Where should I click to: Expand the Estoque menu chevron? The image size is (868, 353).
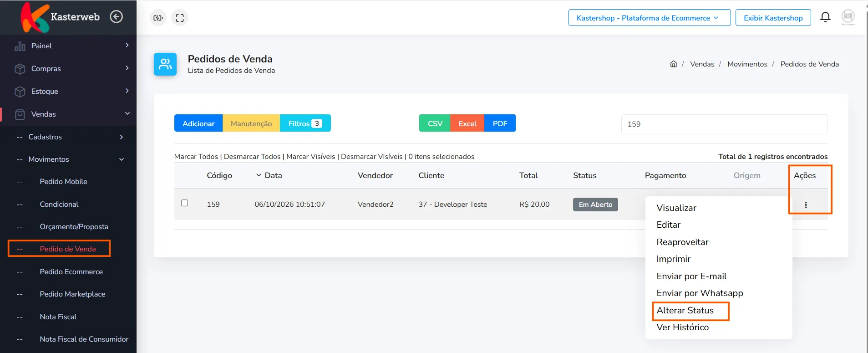pyautogui.click(x=127, y=91)
